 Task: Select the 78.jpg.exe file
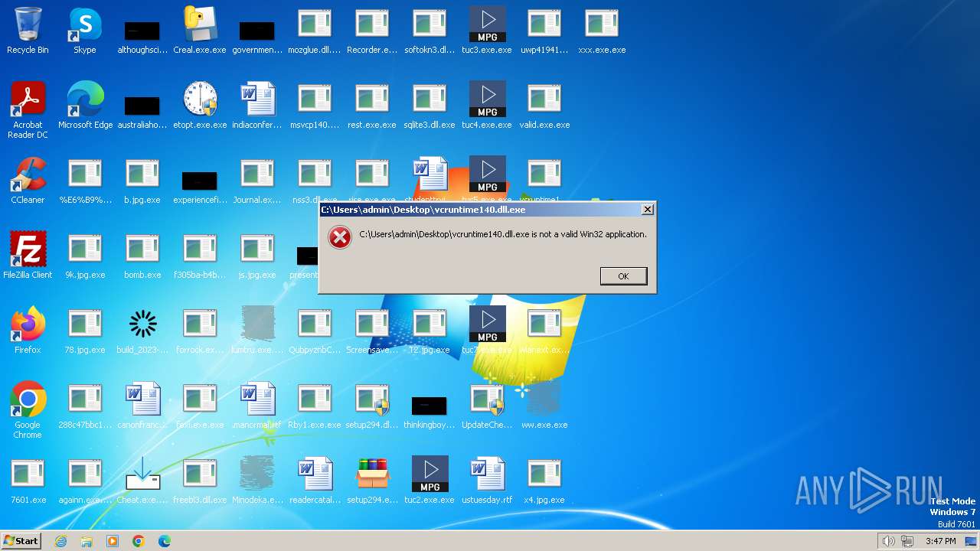pyautogui.click(x=85, y=331)
